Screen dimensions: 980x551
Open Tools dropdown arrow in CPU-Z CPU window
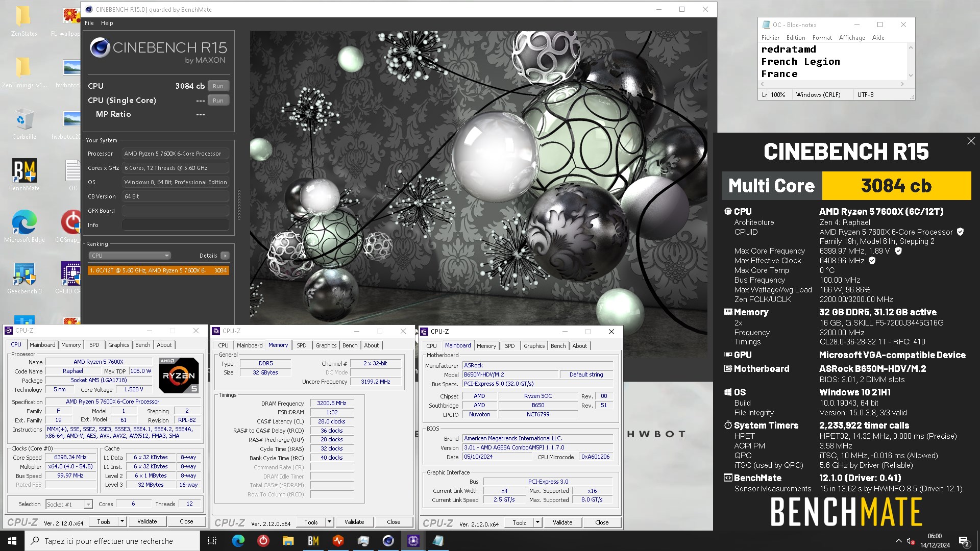pyautogui.click(x=122, y=521)
